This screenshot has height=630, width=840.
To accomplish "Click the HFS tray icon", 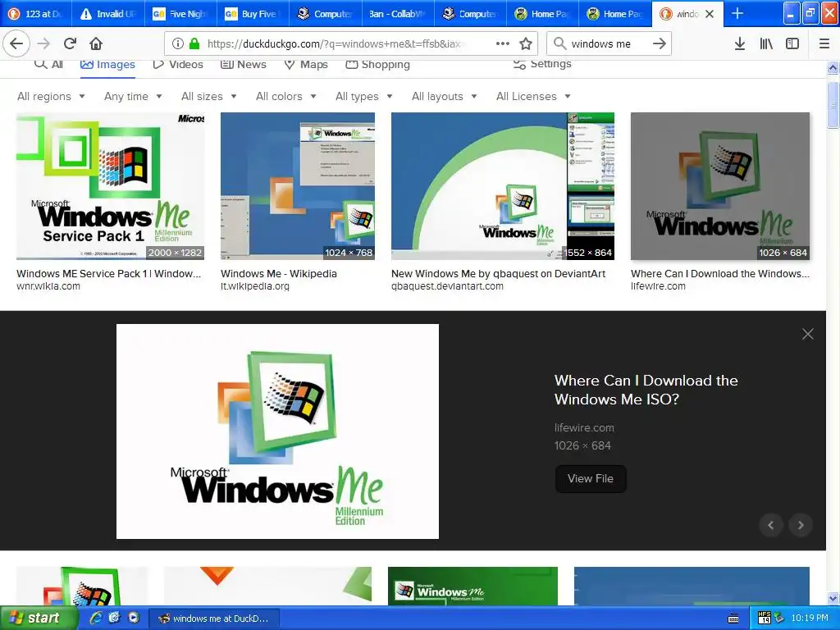I will (765, 618).
